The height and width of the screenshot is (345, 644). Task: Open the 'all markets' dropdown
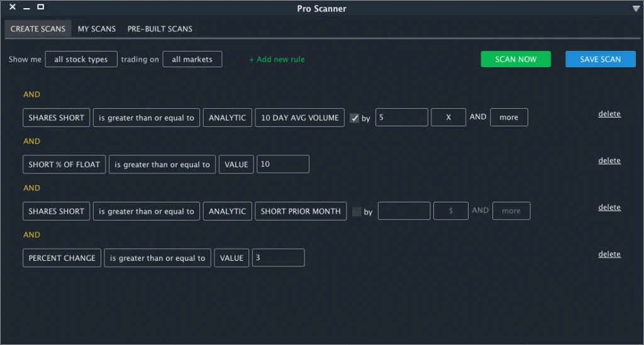192,59
